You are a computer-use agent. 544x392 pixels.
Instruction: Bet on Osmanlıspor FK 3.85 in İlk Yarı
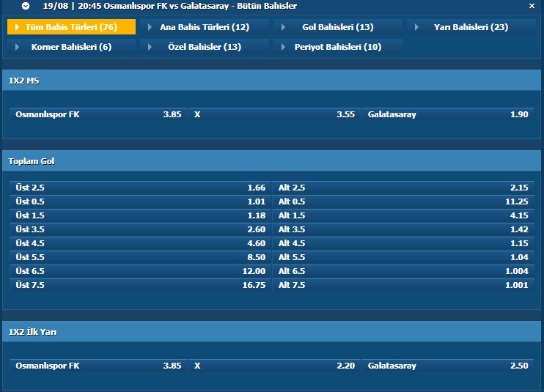[x=98, y=366]
